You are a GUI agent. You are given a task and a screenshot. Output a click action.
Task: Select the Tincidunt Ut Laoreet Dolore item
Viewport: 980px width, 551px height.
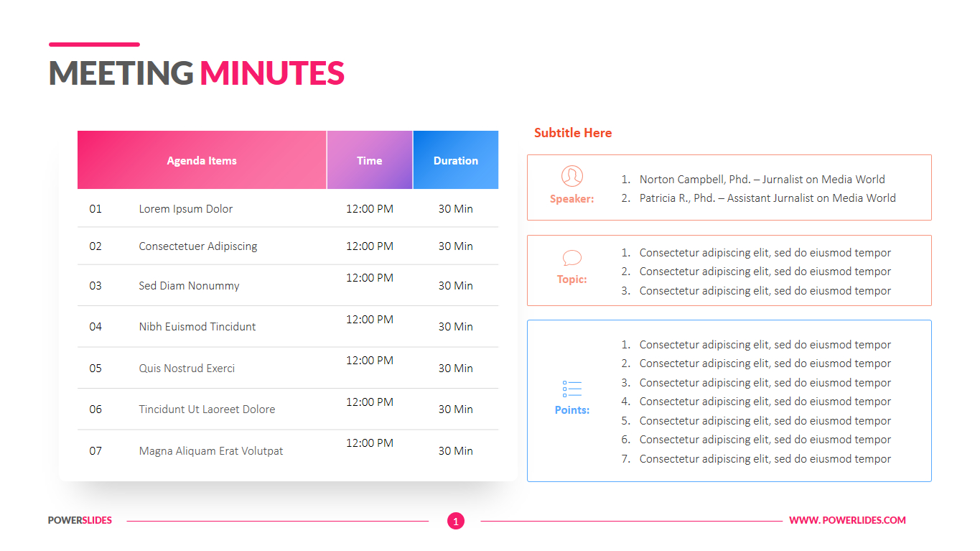[x=207, y=409]
